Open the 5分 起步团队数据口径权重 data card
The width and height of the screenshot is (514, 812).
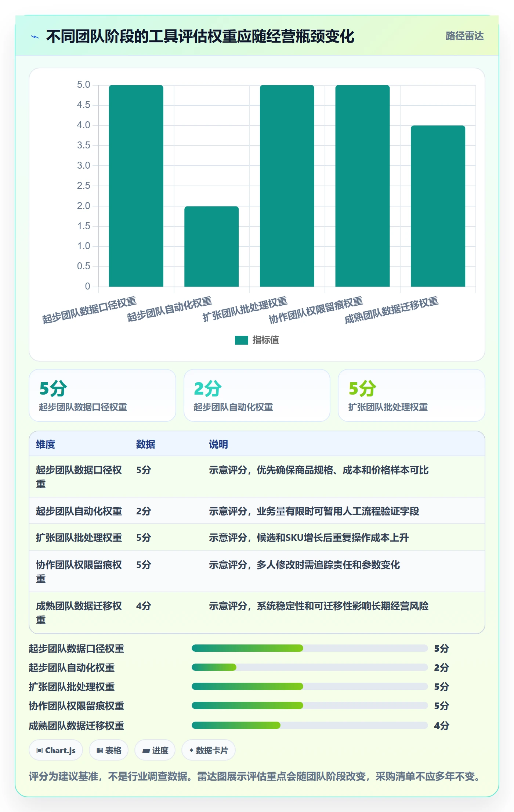(102, 395)
